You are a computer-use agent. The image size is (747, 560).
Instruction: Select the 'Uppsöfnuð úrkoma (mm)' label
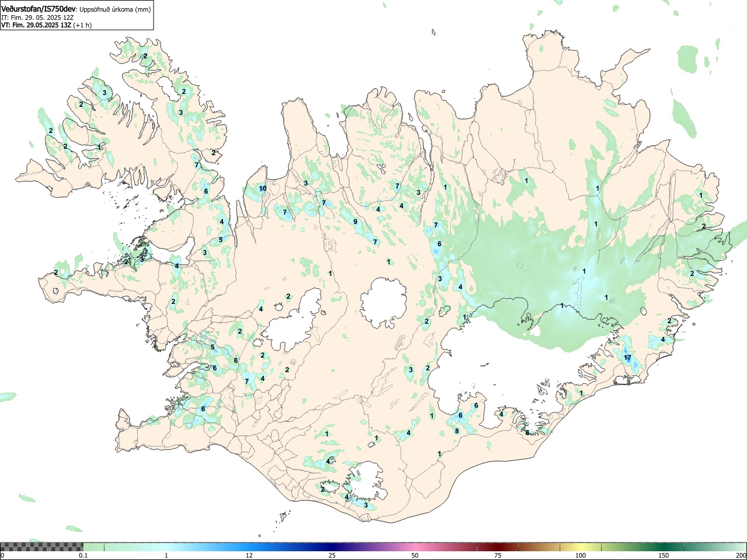(115, 9)
